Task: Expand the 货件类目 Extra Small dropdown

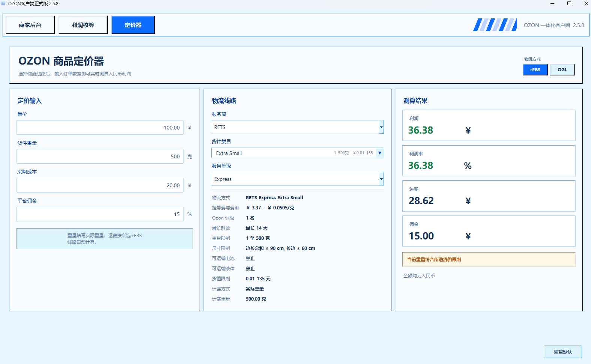Action: click(x=297, y=153)
